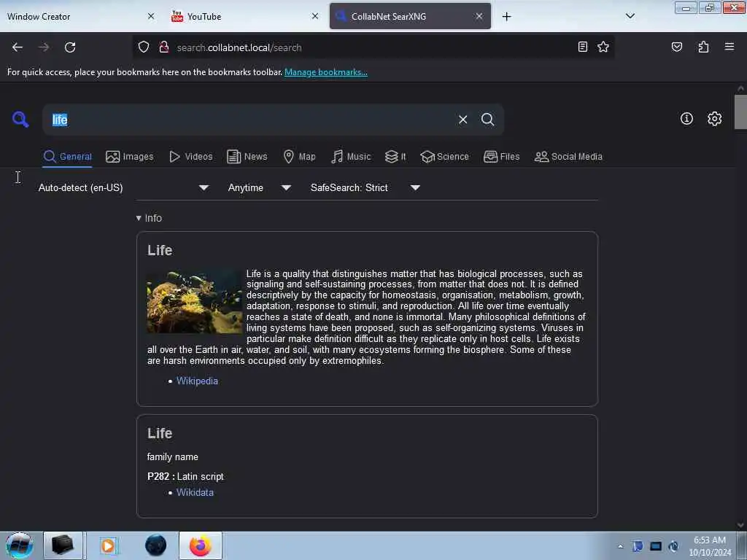Screen dimensions: 747x560
Task: Click 'P282 : Latin script' text
Action: pos(185,477)
